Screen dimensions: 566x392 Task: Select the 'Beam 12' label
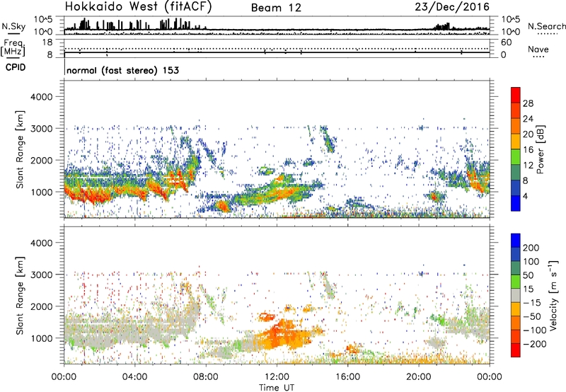[x=276, y=8]
